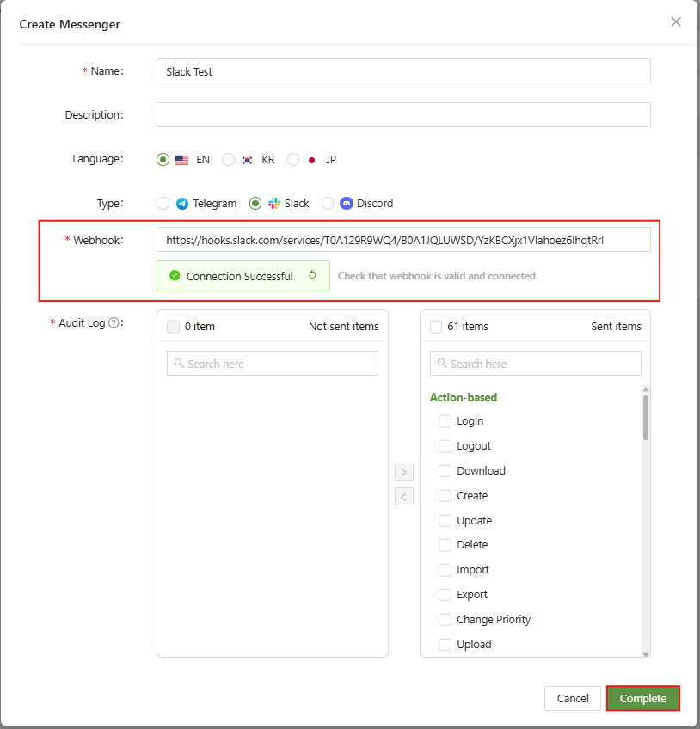Click the refresh icon beside Connection Successful
The width and height of the screenshot is (700, 729).
point(312,276)
